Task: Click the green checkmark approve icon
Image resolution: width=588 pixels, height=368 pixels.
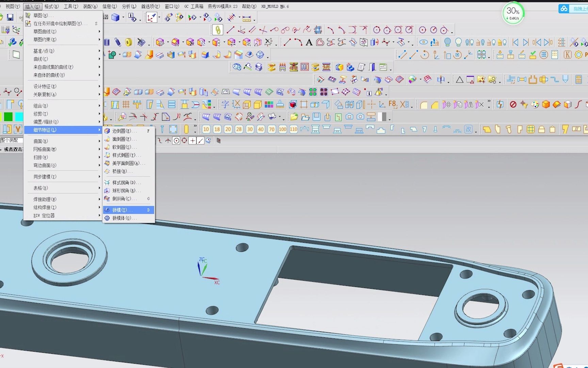Action: (x=533, y=54)
